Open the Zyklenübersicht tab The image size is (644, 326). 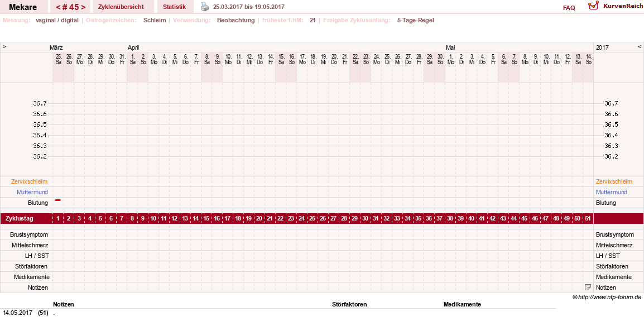point(121,7)
